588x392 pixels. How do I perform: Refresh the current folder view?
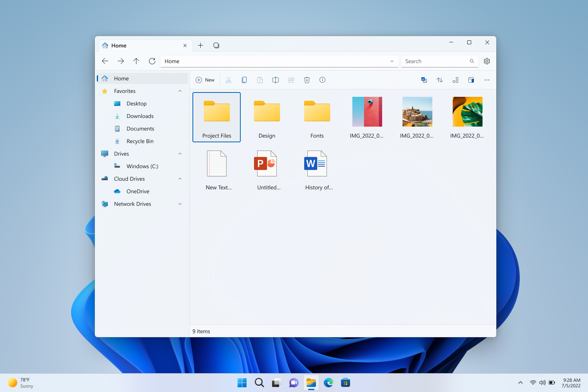152,61
